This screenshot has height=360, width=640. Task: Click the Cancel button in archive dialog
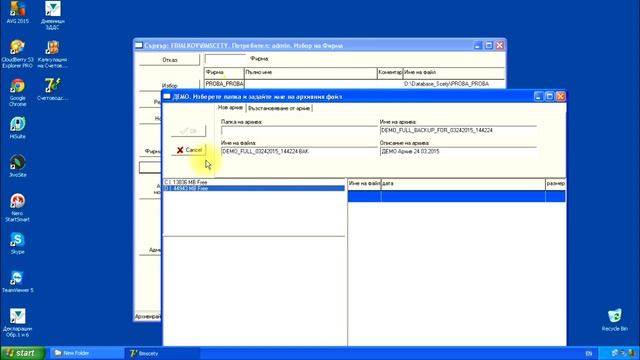coord(189,150)
